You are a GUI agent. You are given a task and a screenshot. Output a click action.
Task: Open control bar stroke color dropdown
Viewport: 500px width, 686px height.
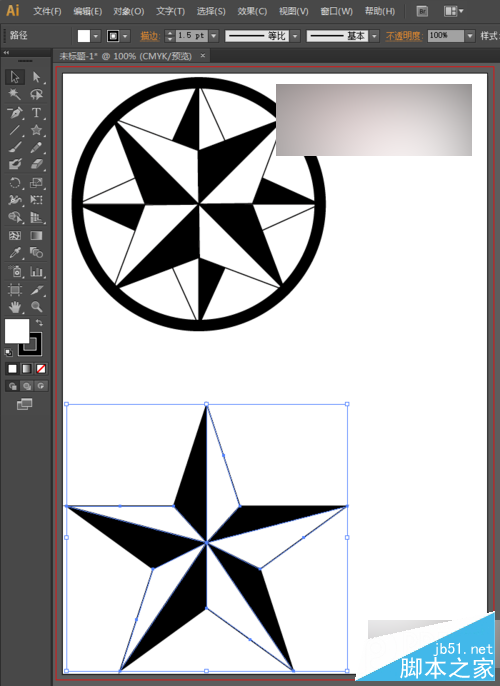[126, 36]
